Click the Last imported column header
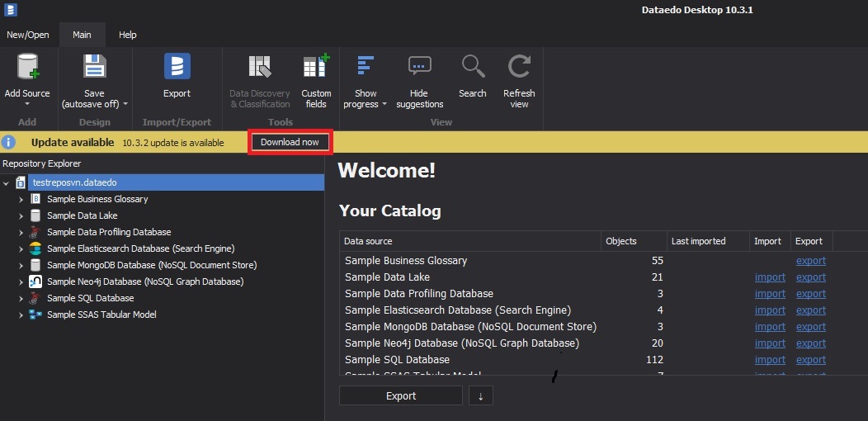This screenshot has height=421, width=868. tap(708, 241)
